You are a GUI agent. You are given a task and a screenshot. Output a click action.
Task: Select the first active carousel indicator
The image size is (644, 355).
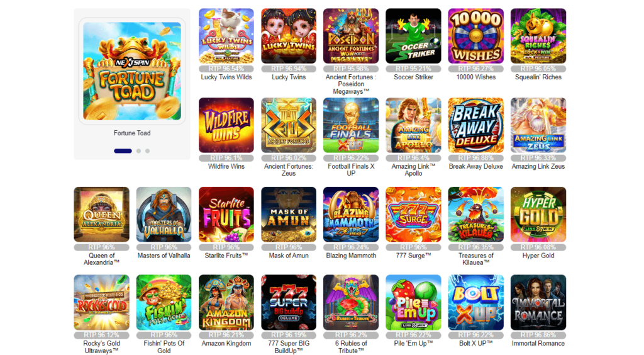point(123,151)
